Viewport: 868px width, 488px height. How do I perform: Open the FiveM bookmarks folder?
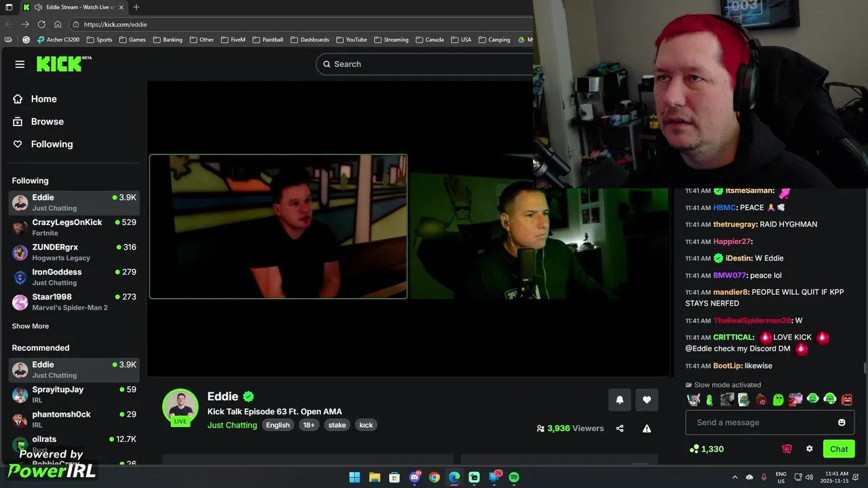click(233, 40)
